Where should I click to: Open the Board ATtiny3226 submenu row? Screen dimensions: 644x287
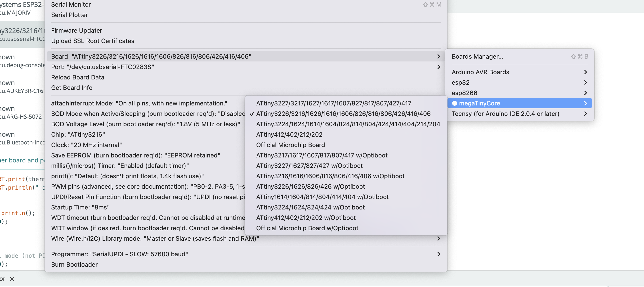pyautogui.click(x=246, y=57)
